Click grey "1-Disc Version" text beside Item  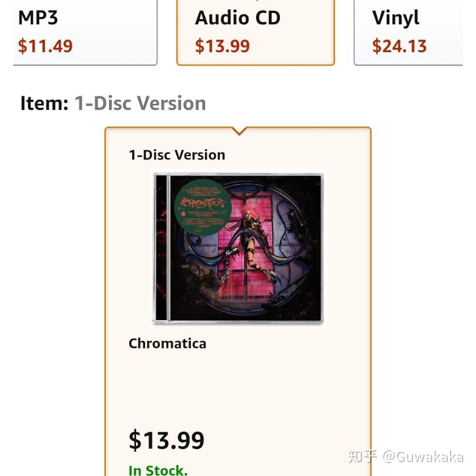[x=140, y=103]
